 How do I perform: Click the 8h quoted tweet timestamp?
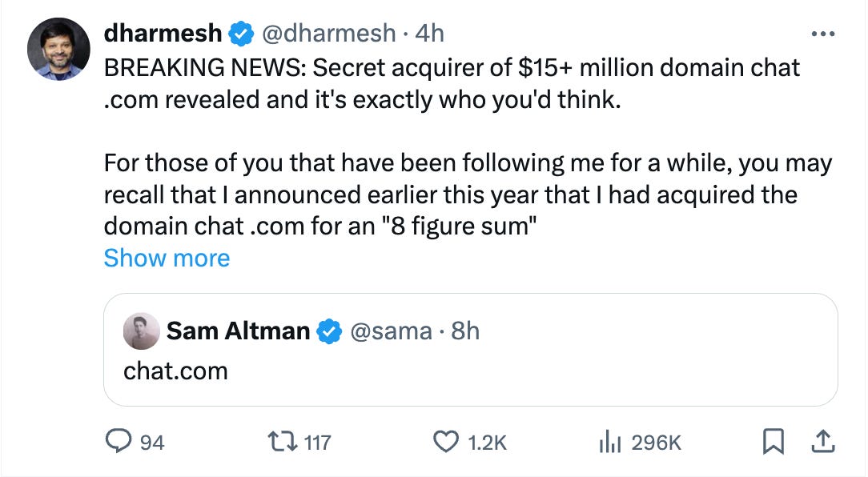[464, 331]
